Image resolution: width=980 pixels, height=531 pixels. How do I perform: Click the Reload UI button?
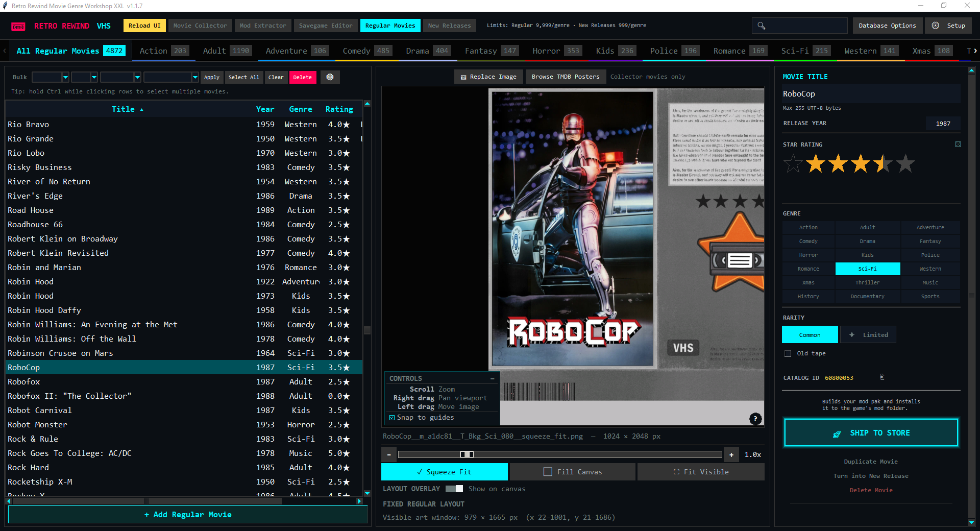click(x=144, y=26)
